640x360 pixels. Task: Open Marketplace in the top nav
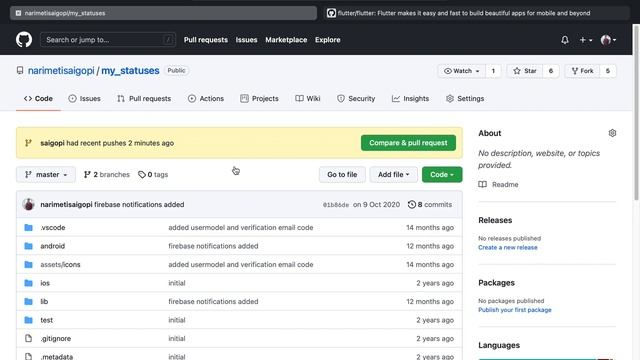point(286,40)
